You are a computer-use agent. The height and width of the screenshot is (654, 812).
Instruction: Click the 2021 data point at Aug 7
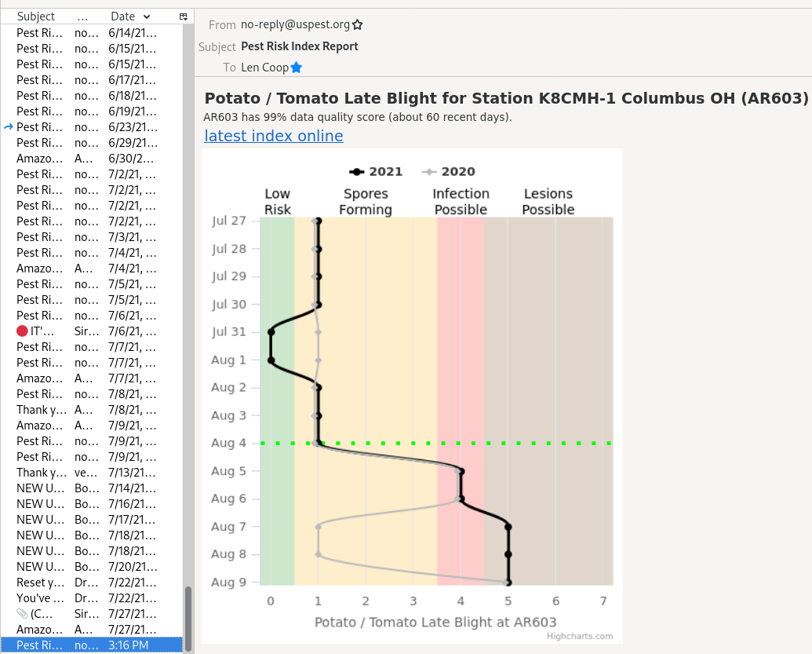[508, 527]
